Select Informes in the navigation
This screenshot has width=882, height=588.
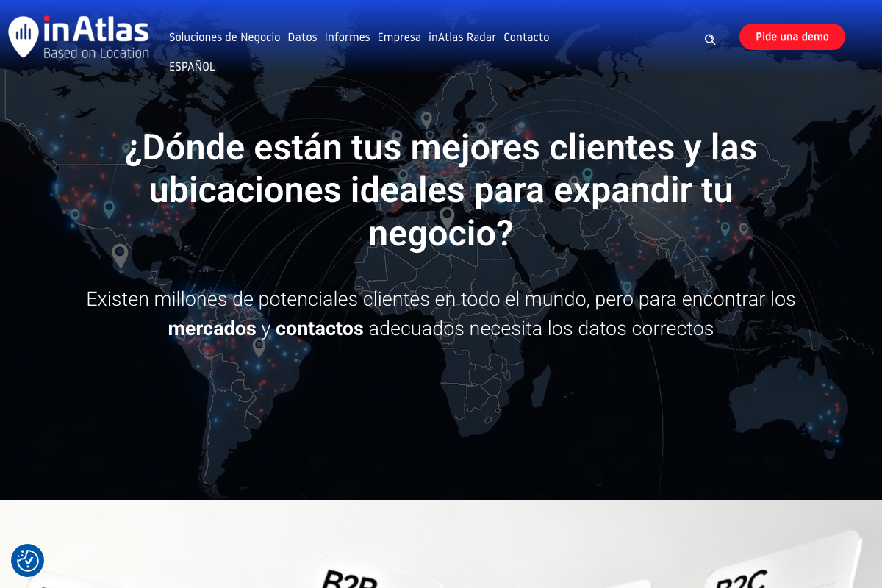click(347, 37)
